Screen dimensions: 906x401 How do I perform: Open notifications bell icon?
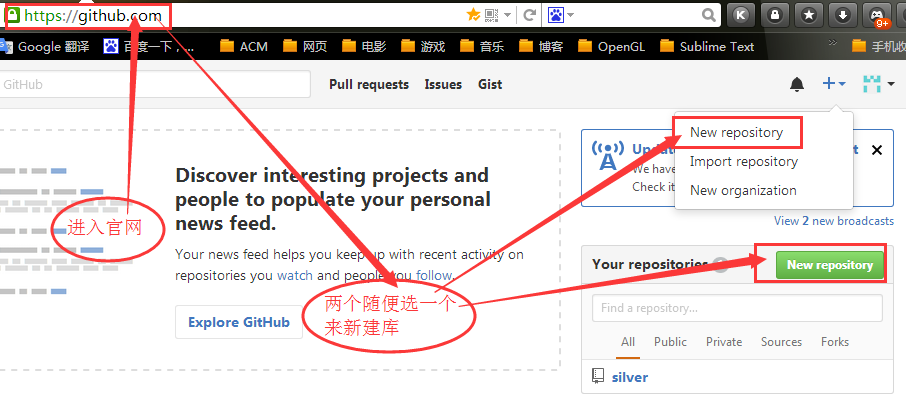[797, 85]
